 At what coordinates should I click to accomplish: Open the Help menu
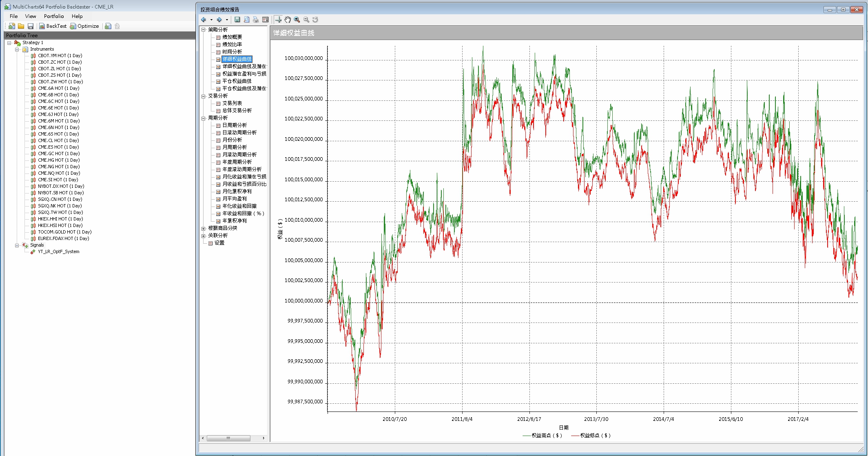[77, 16]
